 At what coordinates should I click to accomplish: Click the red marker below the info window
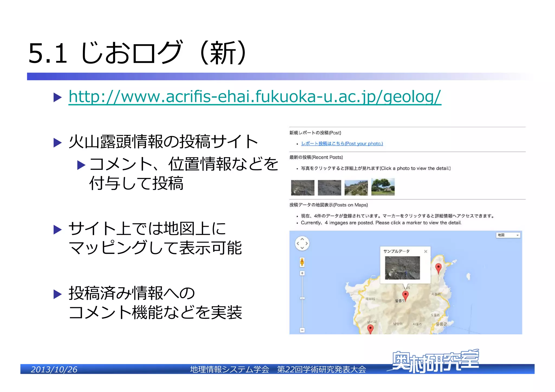point(405,295)
